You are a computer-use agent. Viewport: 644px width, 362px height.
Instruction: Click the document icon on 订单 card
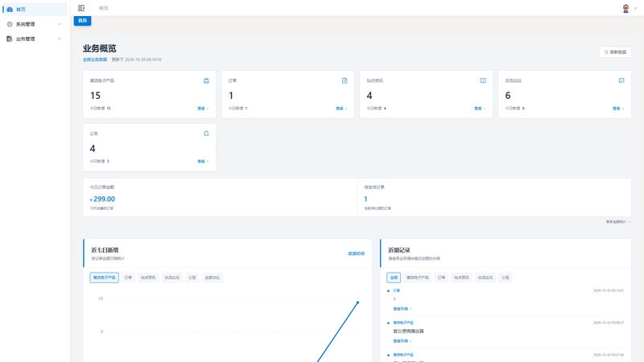click(345, 81)
